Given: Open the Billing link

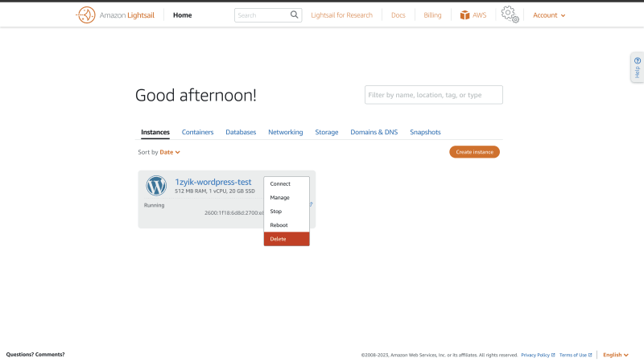Looking at the screenshot, I should (432, 15).
